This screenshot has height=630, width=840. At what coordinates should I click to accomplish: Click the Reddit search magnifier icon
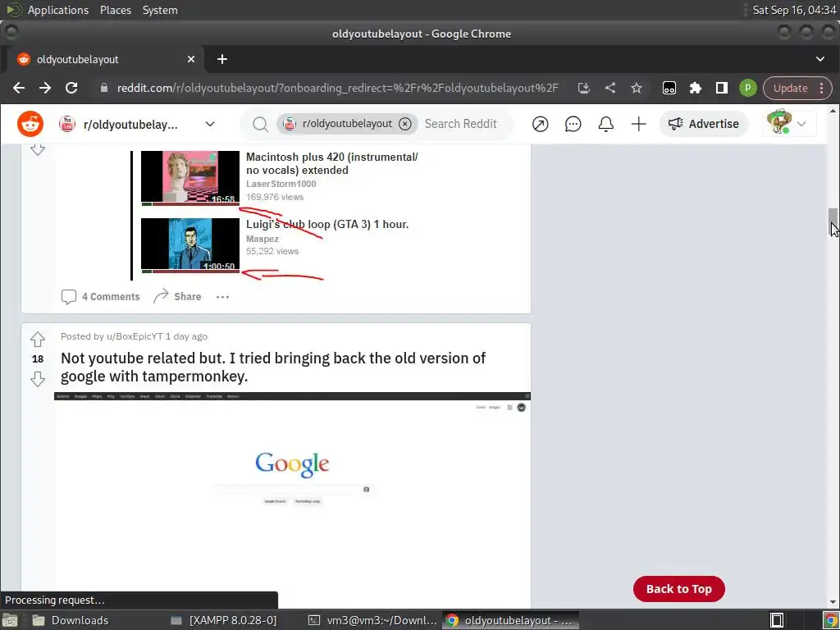260,125
